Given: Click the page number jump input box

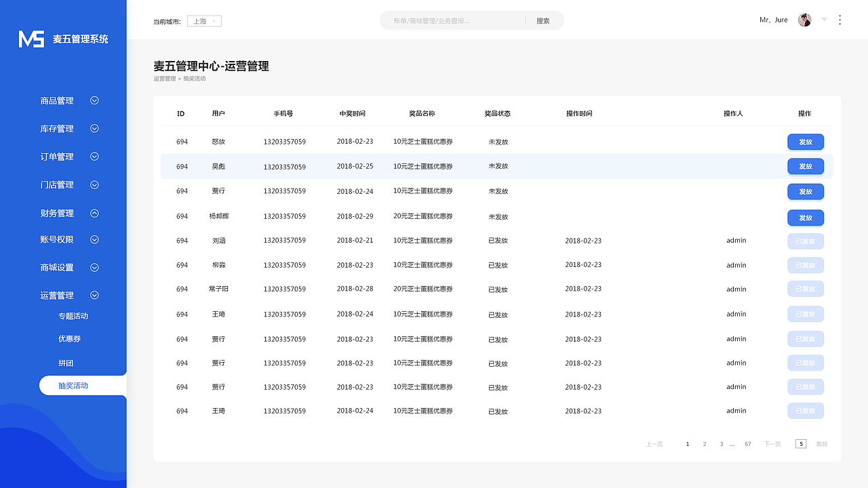Looking at the screenshot, I should pyautogui.click(x=801, y=444).
